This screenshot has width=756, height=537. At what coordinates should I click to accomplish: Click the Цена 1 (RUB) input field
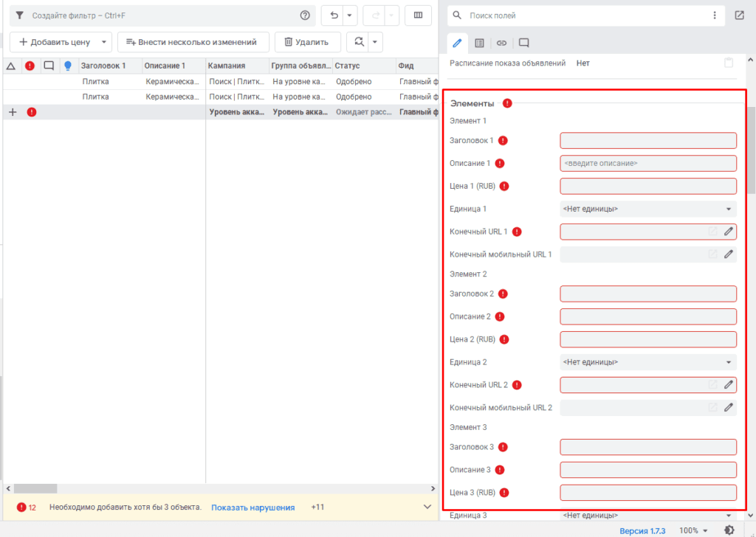(648, 186)
